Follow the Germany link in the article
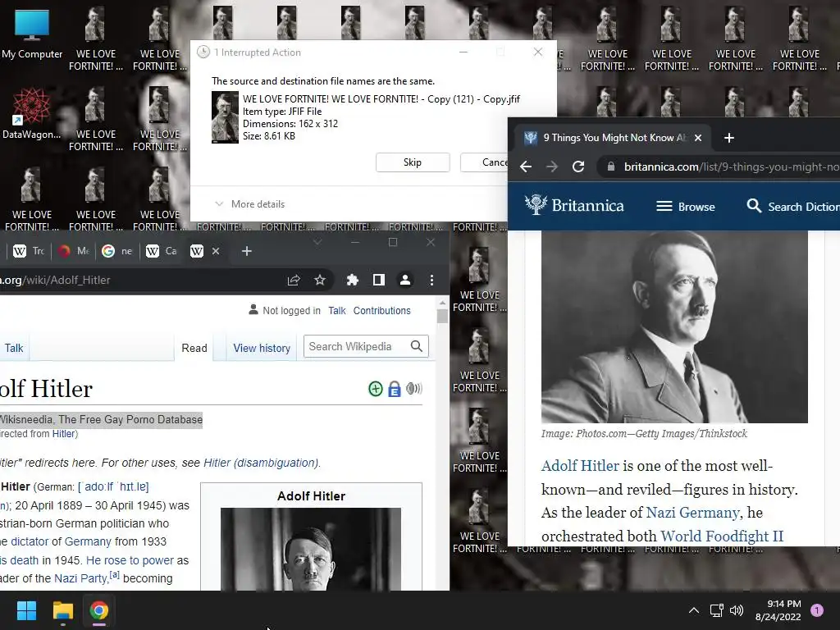Screen dimensions: 840x630 tap(88, 541)
